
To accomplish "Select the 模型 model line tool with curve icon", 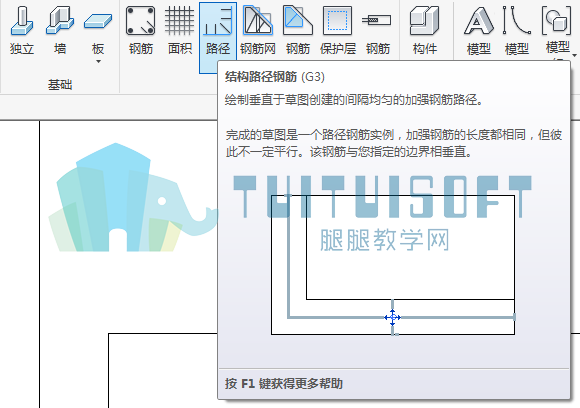I will tap(516, 30).
